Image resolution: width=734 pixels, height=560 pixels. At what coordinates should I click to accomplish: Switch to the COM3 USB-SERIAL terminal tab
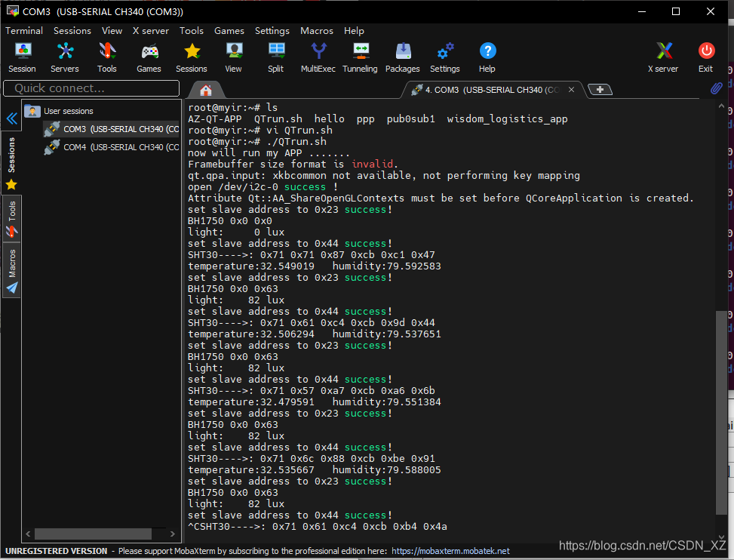tap(492, 90)
